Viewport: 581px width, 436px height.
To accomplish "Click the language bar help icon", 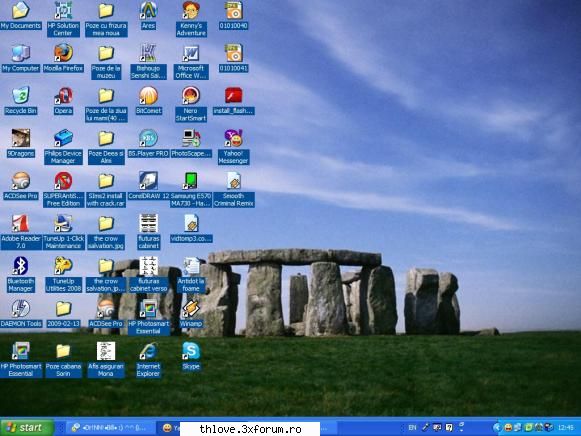I will 449,427.
